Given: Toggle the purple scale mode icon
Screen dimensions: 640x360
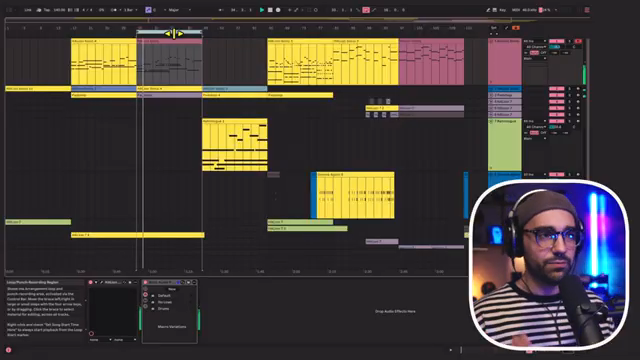Looking at the screenshot, I should pos(148,10).
